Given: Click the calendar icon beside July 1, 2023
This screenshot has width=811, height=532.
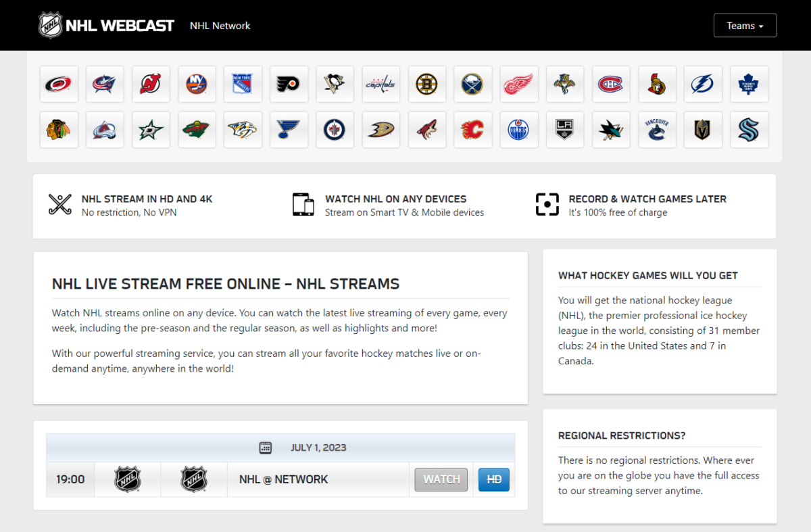Looking at the screenshot, I should (x=266, y=448).
